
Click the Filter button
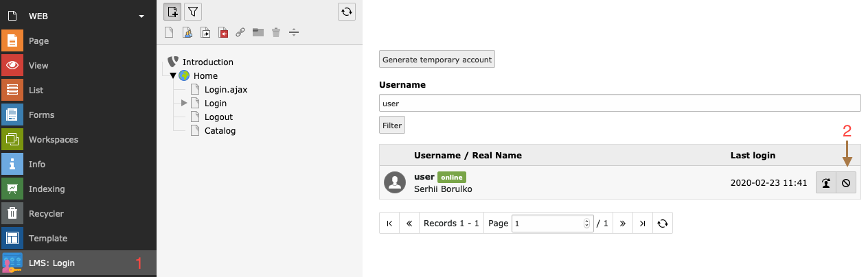click(391, 125)
